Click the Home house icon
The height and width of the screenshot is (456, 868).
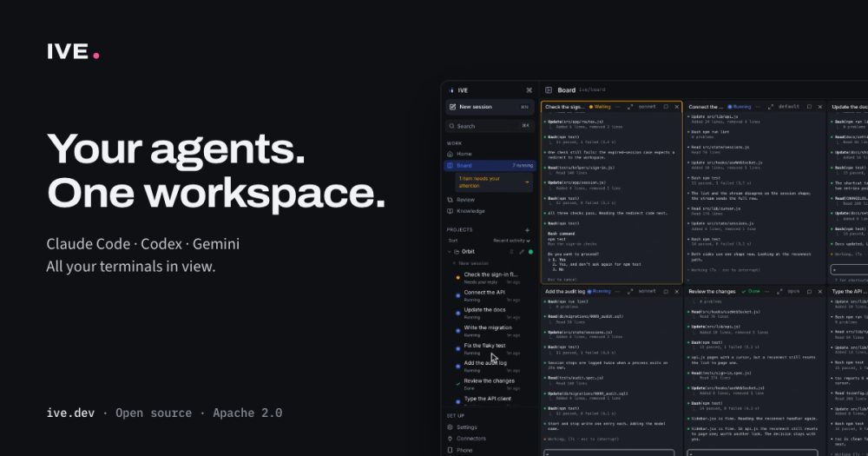450,154
